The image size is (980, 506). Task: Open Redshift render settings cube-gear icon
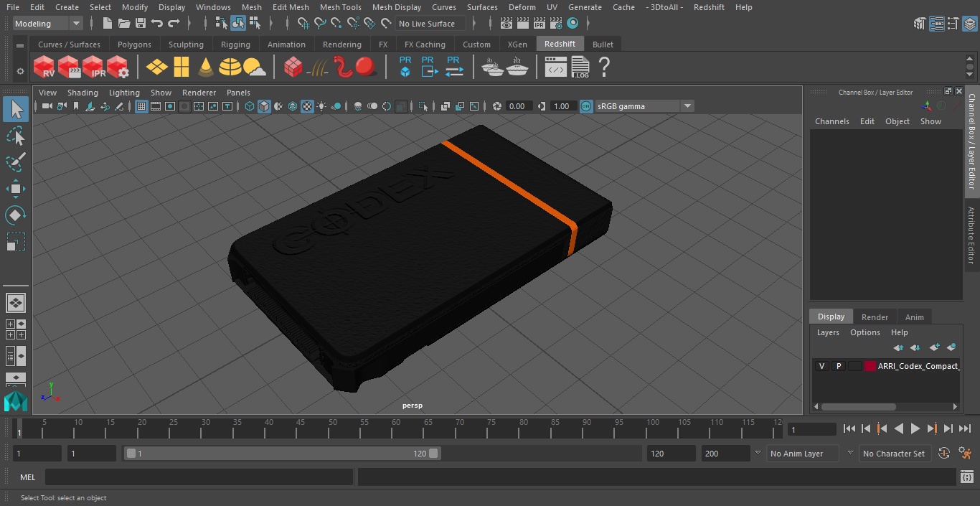(x=118, y=67)
